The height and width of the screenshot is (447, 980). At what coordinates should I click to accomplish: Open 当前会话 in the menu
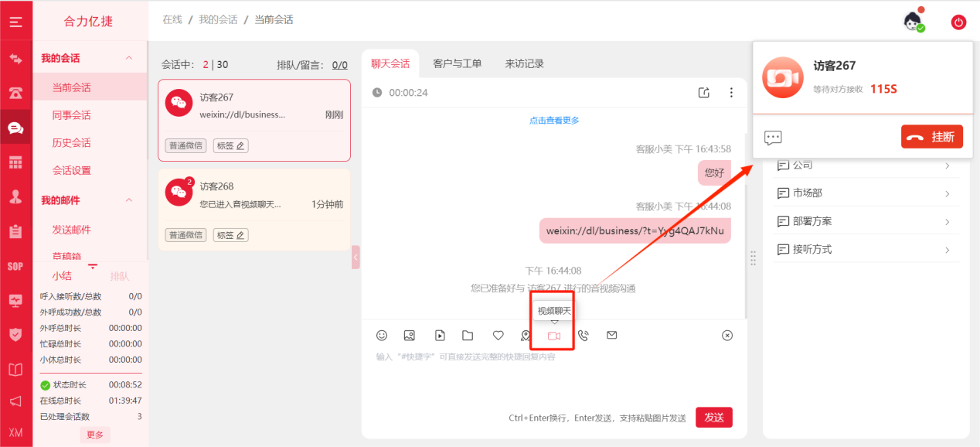(x=90, y=87)
